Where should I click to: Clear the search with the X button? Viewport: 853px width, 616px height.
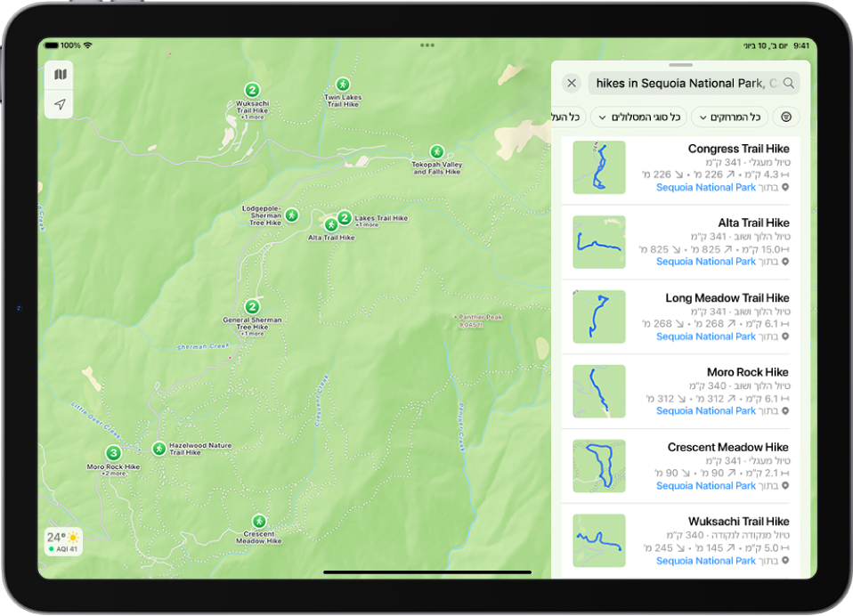point(572,83)
